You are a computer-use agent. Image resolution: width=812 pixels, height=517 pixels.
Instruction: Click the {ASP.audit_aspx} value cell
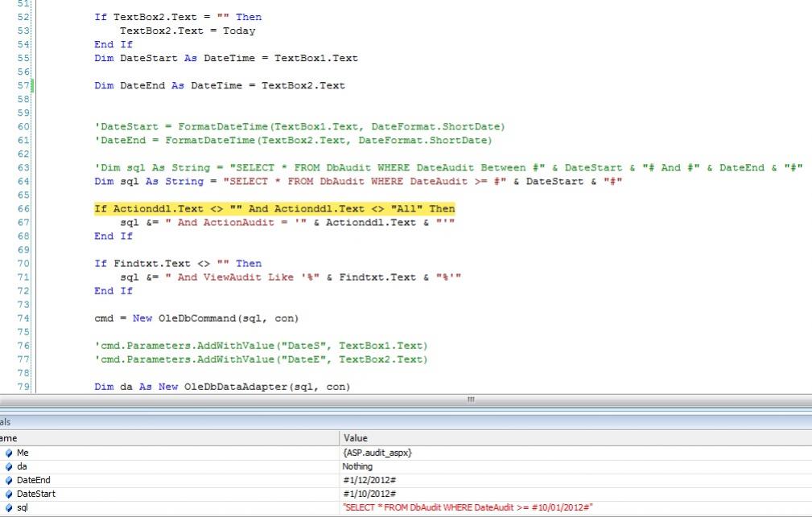tap(377, 453)
